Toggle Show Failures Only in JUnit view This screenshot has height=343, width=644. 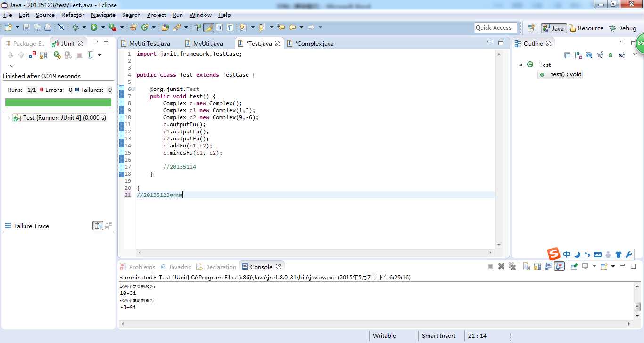(x=32, y=55)
